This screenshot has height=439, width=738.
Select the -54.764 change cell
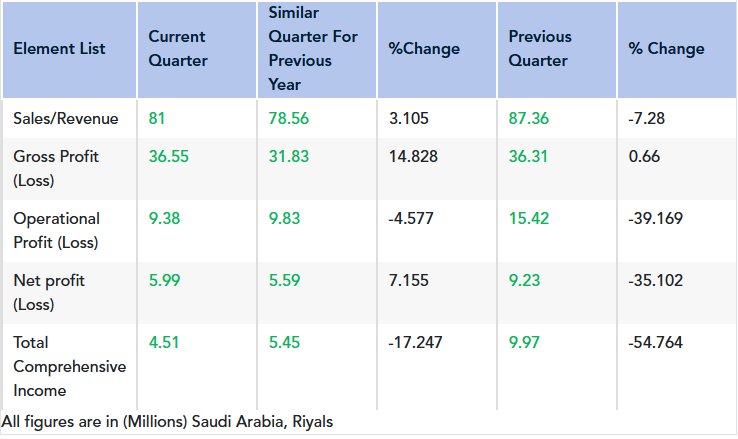656,343
